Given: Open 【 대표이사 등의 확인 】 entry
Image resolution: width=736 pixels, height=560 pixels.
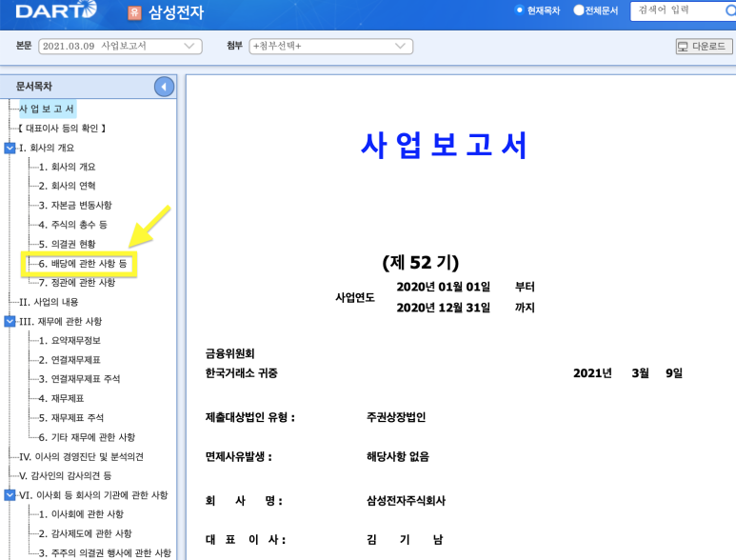Looking at the screenshot, I should click(x=62, y=129).
